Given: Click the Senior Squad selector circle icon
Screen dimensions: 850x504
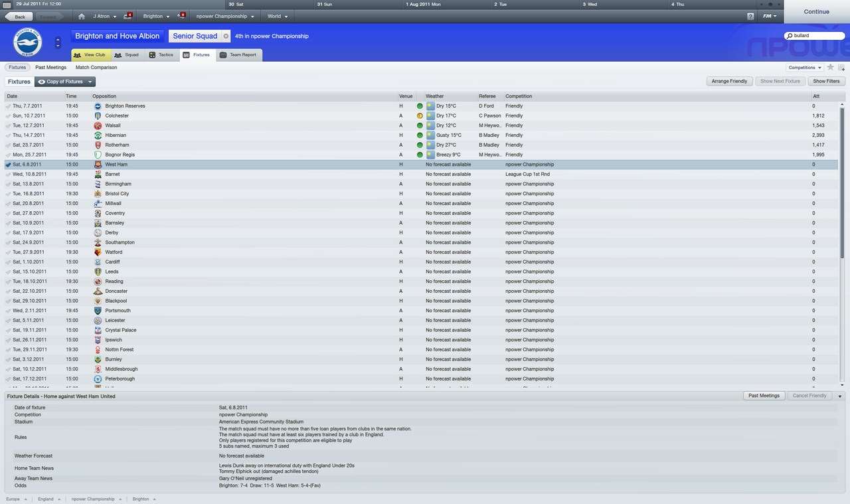Looking at the screenshot, I should click(226, 36).
